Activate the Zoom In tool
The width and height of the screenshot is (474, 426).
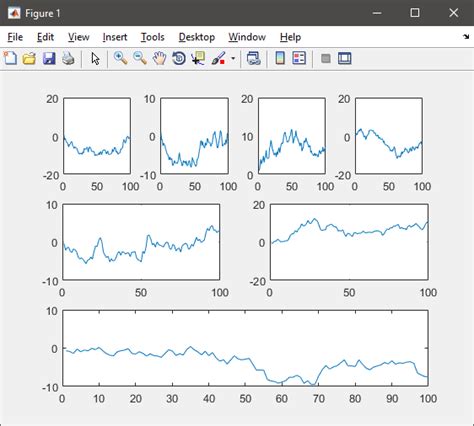point(120,58)
